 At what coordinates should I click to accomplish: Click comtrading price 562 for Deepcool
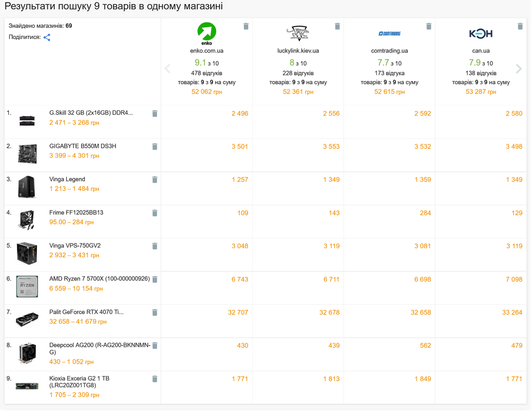coord(426,346)
